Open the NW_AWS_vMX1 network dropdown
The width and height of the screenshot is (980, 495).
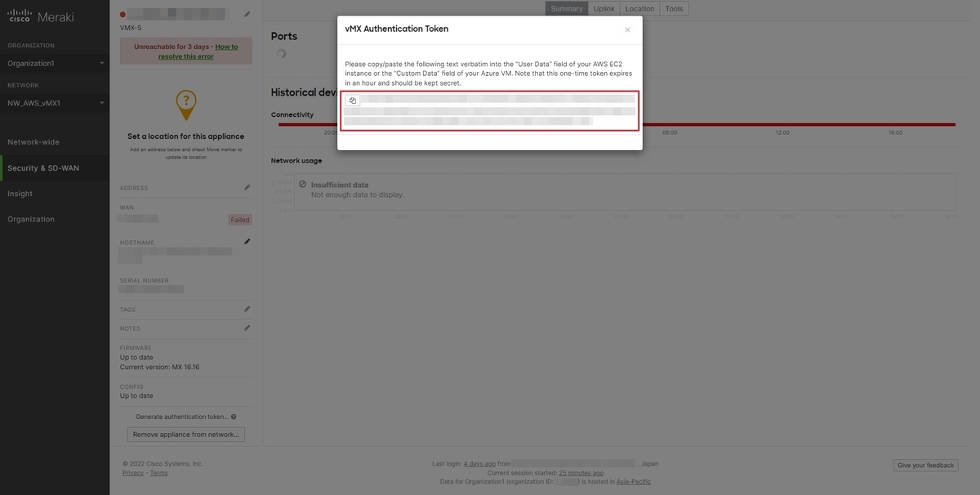coord(55,103)
